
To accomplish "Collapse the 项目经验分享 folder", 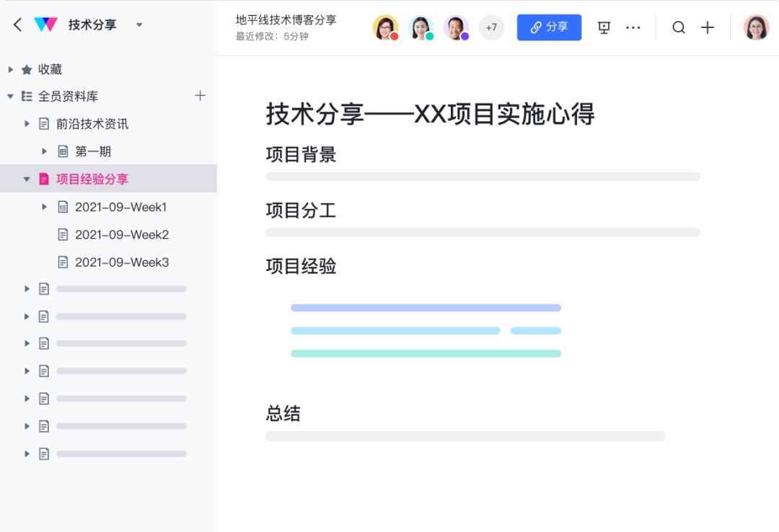I will point(27,179).
